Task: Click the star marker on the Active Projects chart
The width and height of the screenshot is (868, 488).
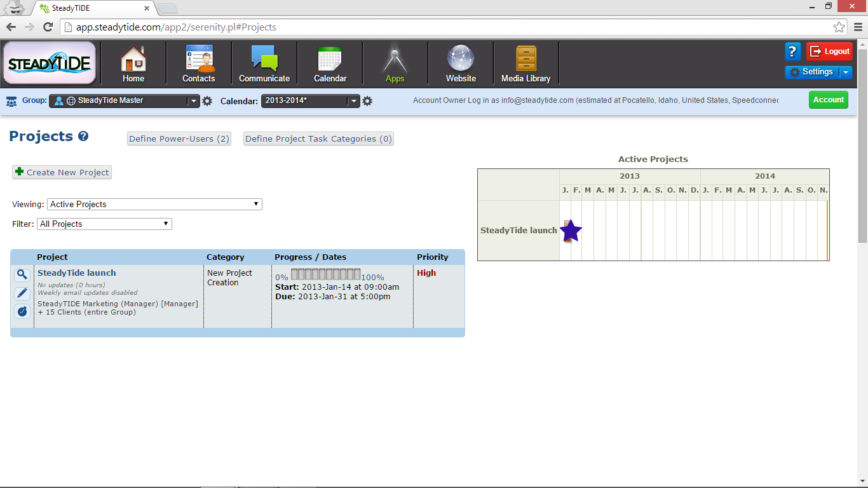Action: pos(571,231)
